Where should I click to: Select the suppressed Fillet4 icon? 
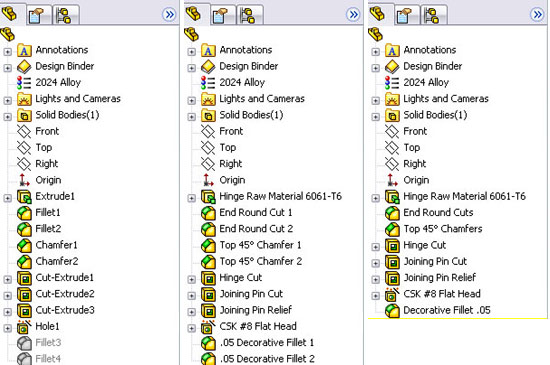point(24,359)
